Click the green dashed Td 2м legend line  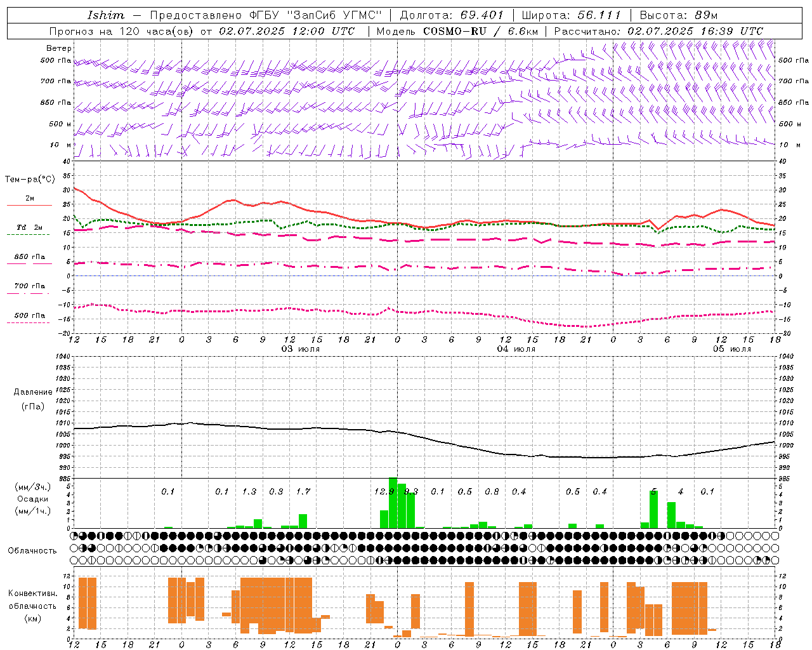tap(29, 234)
